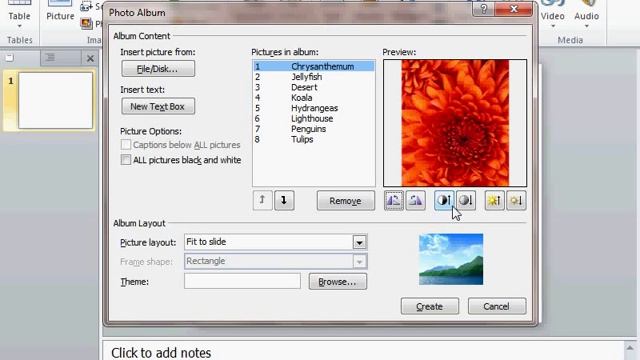Select slide 1 thumbnail in slides pane

56,101
